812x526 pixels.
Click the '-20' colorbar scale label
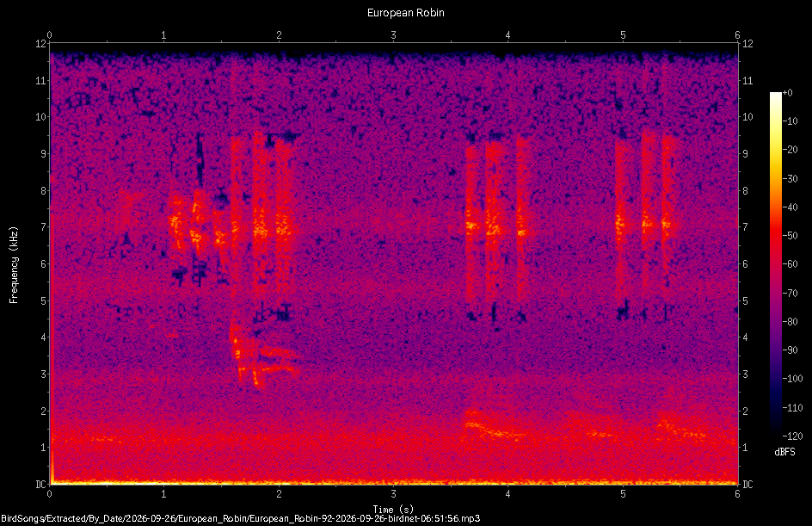[x=790, y=150]
